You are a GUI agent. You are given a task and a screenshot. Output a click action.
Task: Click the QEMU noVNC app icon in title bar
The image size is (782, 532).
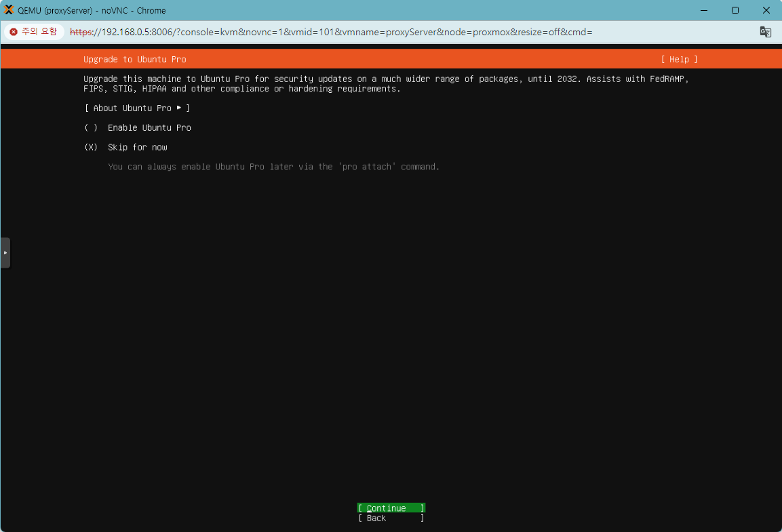click(x=9, y=10)
